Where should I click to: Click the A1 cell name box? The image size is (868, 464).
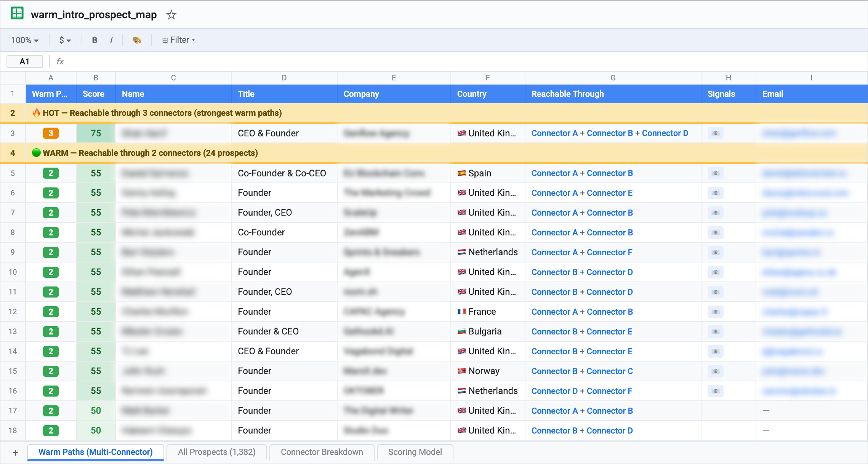[24, 61]
